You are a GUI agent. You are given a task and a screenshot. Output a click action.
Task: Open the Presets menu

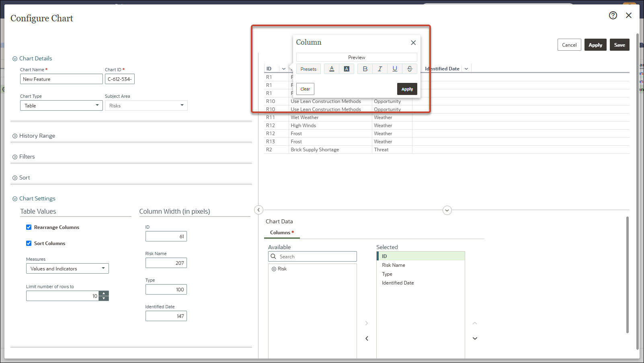tap(308, 69)
